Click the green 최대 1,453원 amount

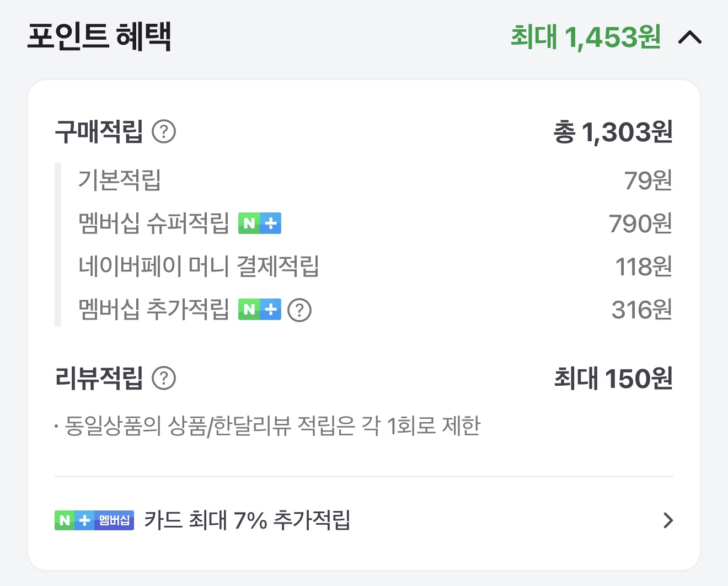(x=585, y=38)
